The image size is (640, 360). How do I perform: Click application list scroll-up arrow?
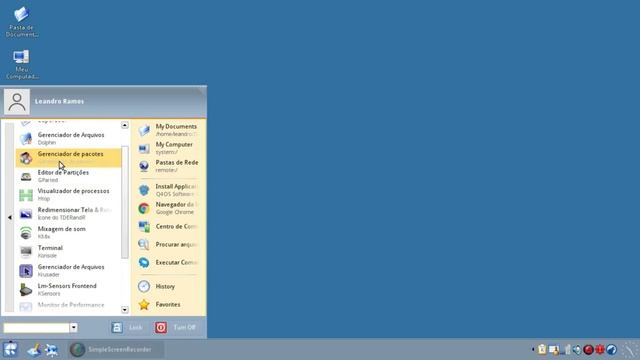coord(124,125)
